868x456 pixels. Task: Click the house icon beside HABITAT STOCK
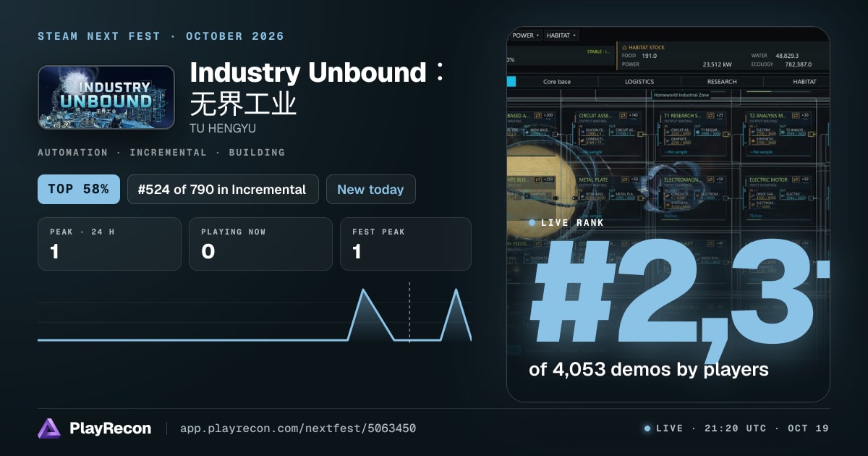(x=624, y=48)
